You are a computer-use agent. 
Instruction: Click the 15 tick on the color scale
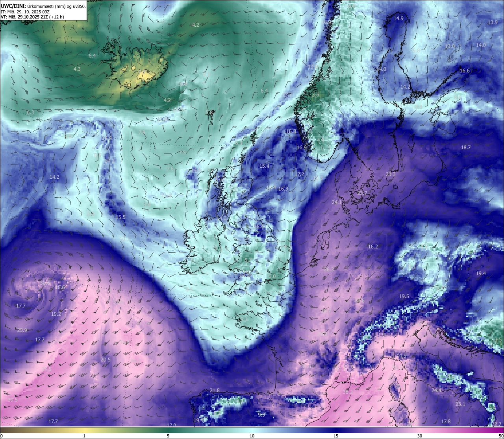click(336, 436)
